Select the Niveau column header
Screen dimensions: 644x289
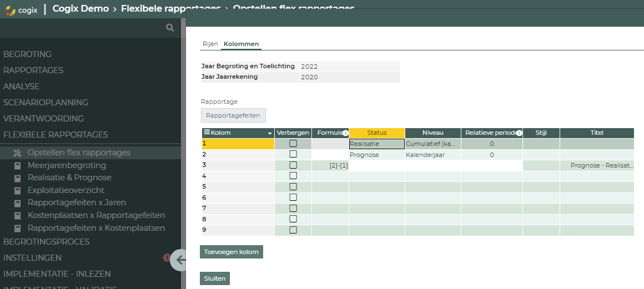[433, 133]
